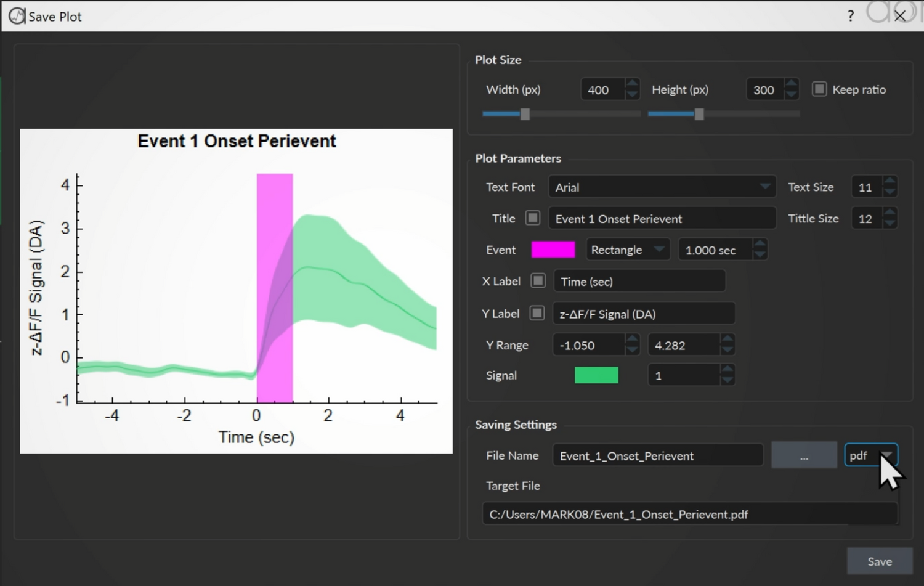Increase Y Range maximum 4.282 up arrow
The width and height of the screenshot is (924, 586).
[727, 340]
